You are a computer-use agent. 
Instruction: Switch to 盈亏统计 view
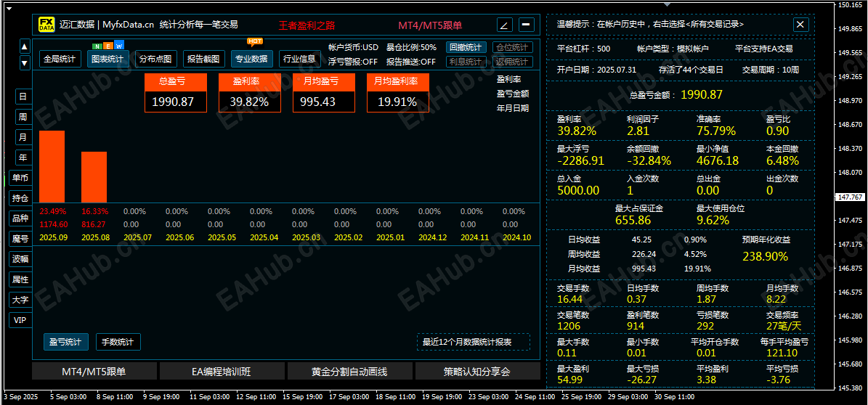(x=66, y=342)
